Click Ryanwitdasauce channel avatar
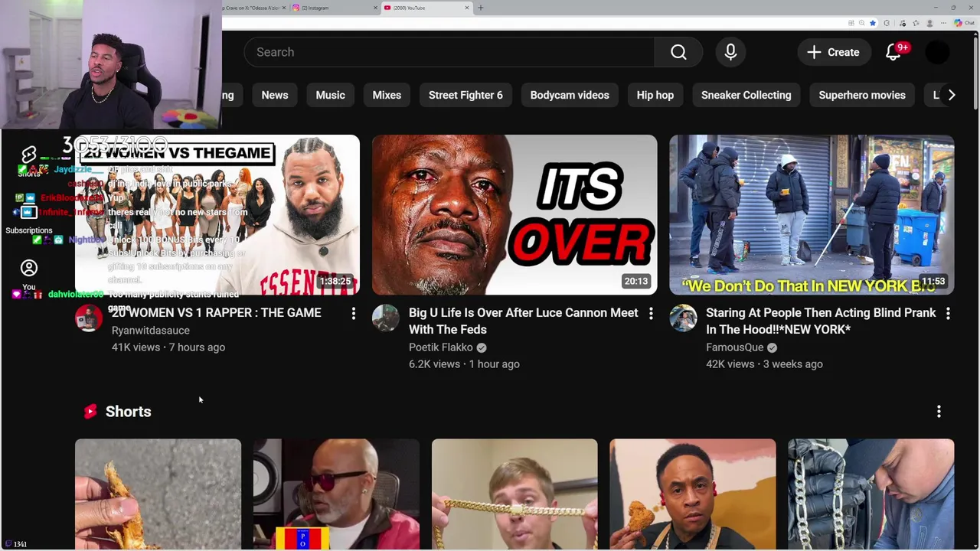 point(89,318)
